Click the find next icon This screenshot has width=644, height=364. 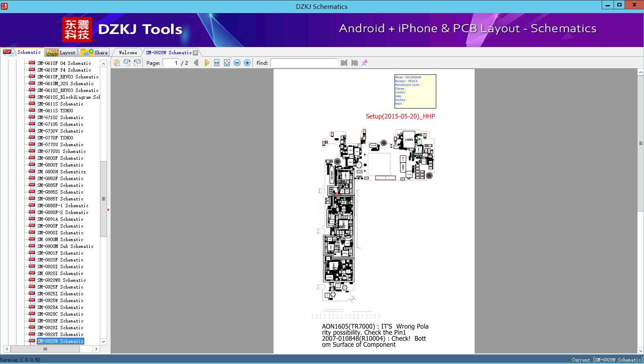pos(354,63)
